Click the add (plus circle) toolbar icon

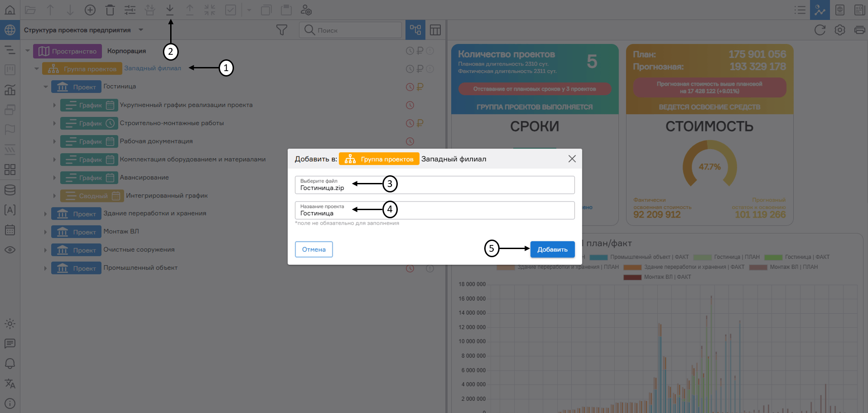tap(90, 10)
